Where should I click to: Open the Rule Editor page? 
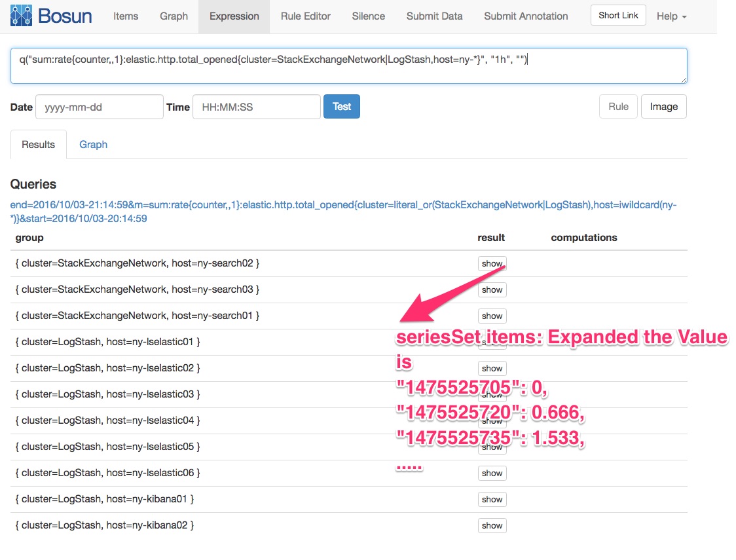point(305,16)
